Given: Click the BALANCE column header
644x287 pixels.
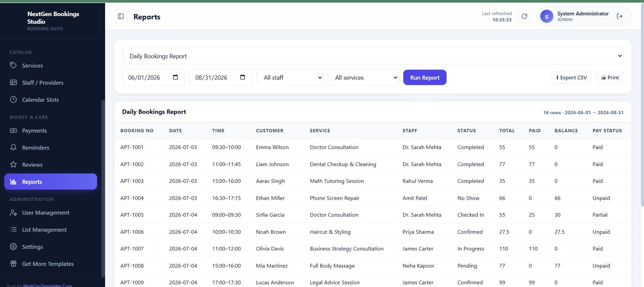Looking at the screenshot, I should click(x=566, y=131).
